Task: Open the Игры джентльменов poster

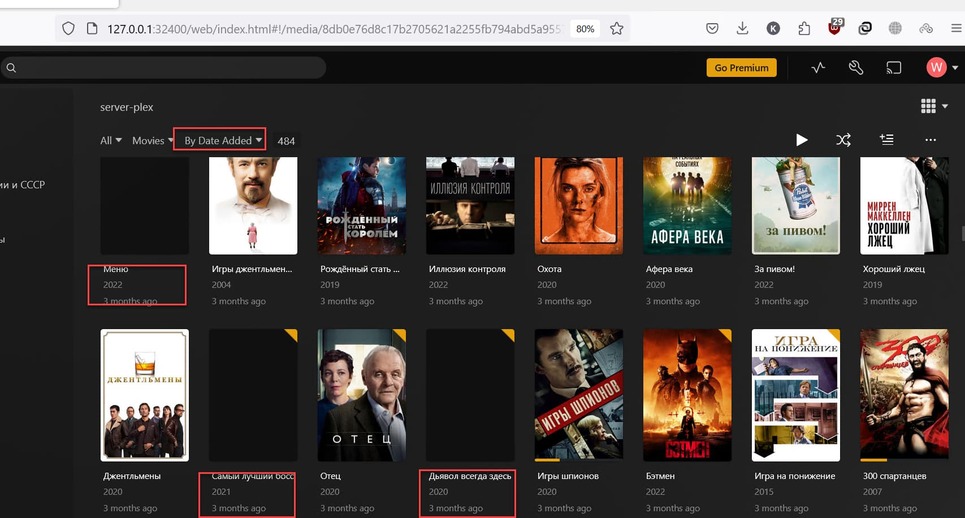Action: 253,205
